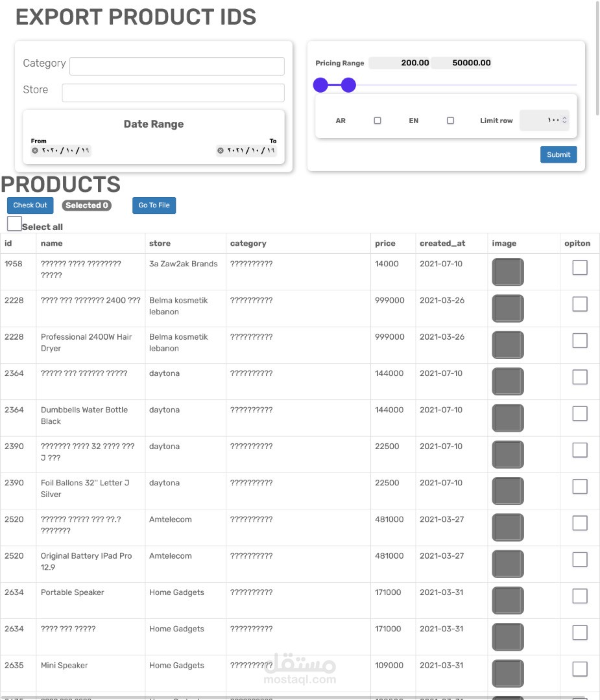
Task: Select the Original Battery IPad Pro checkbox
Action: [580, 559]
